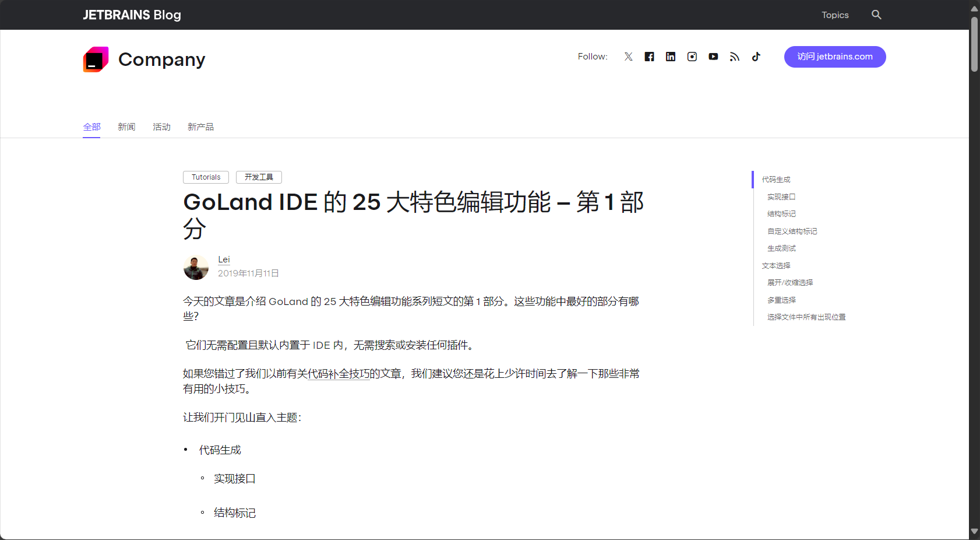Click 代码生成 bullet in article body
980x540 pixels.
pyautogui.click(x=220, y=450)
